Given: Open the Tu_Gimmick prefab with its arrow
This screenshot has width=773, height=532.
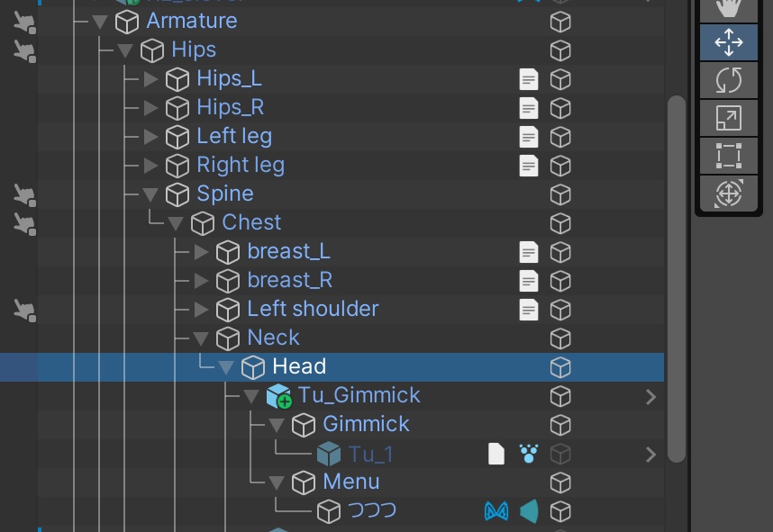Looking at the screenshot, I should 650,396.
